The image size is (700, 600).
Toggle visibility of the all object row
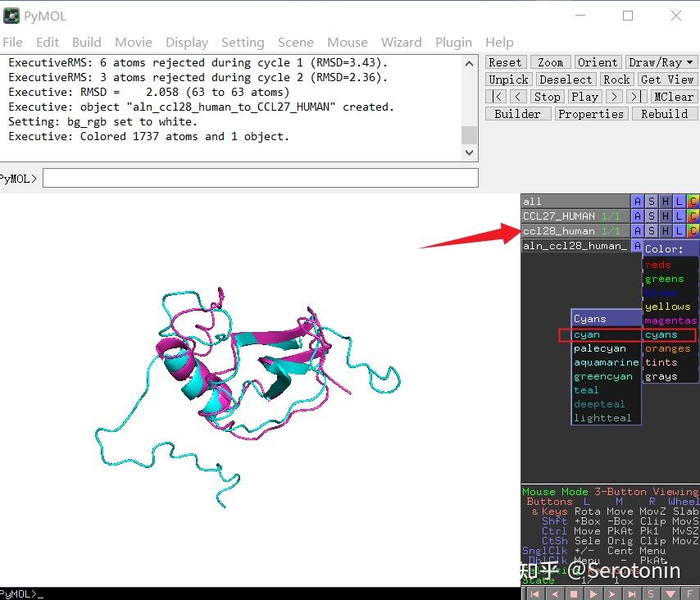575,202
